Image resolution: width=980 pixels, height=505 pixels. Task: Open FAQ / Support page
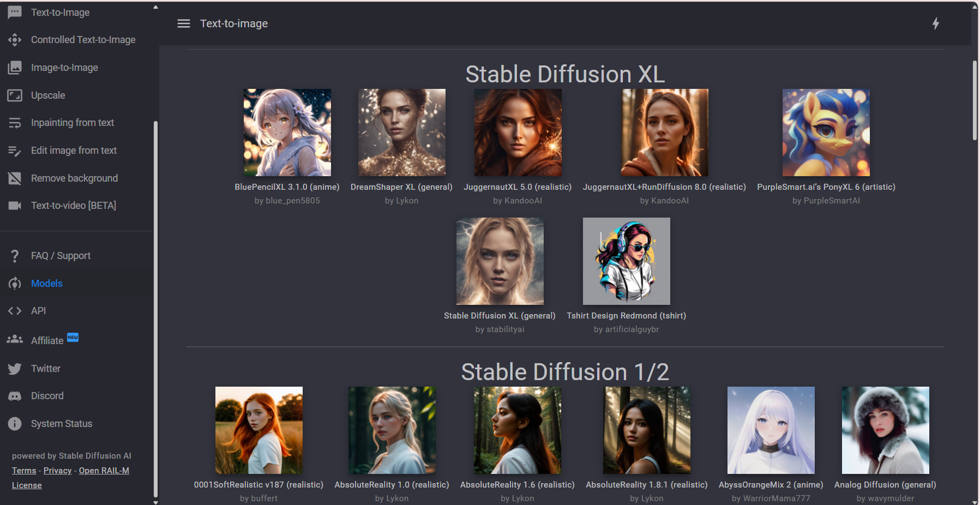pos(61,256)
